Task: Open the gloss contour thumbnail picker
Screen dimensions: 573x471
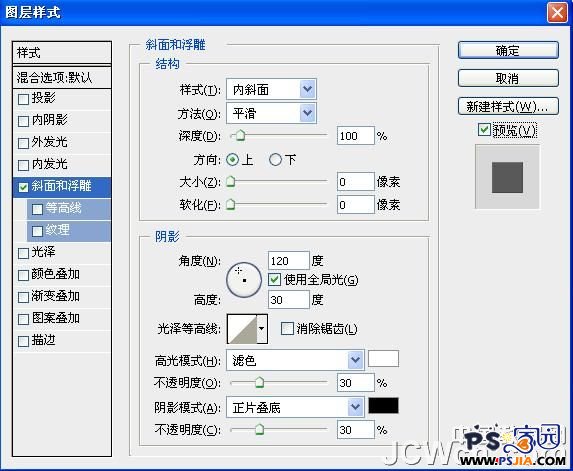Action: [242, 329]
